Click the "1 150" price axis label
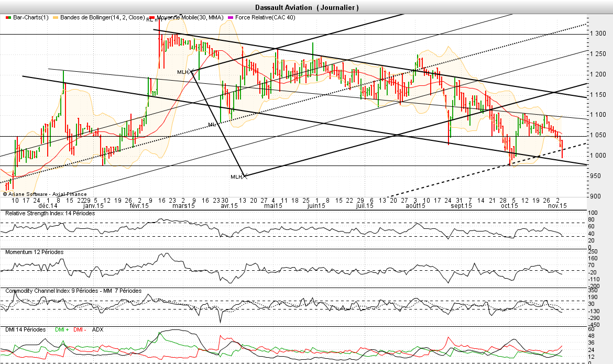 coord(598,95)
